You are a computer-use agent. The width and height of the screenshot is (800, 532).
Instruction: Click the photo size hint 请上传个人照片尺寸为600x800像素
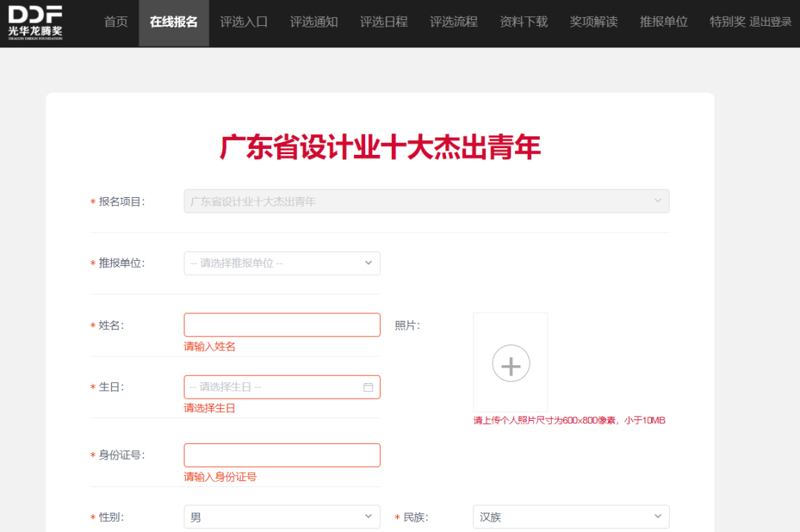pos(570,420)
